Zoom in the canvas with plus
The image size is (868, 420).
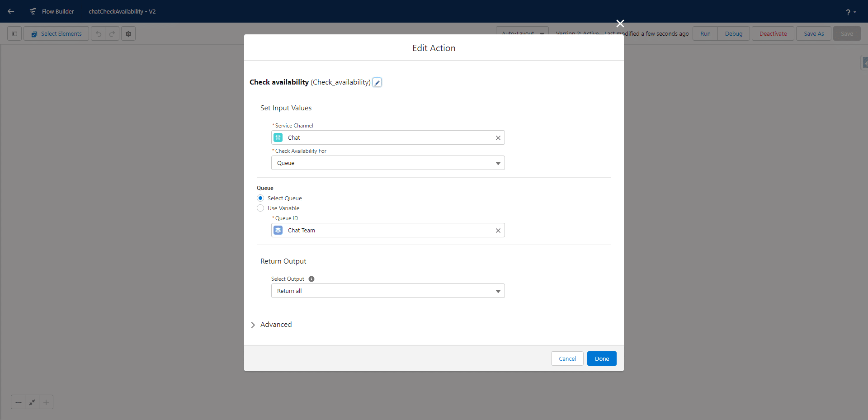coord(46,402)
